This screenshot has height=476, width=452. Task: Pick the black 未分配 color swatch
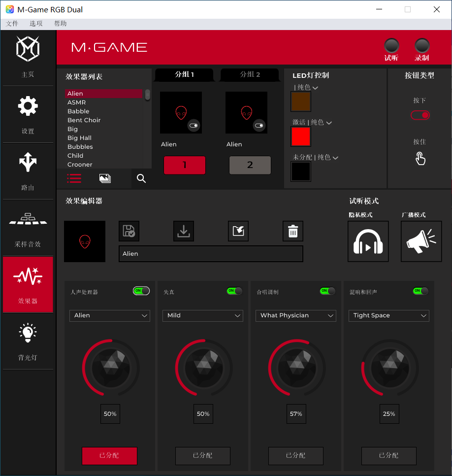tap(301, 171)
